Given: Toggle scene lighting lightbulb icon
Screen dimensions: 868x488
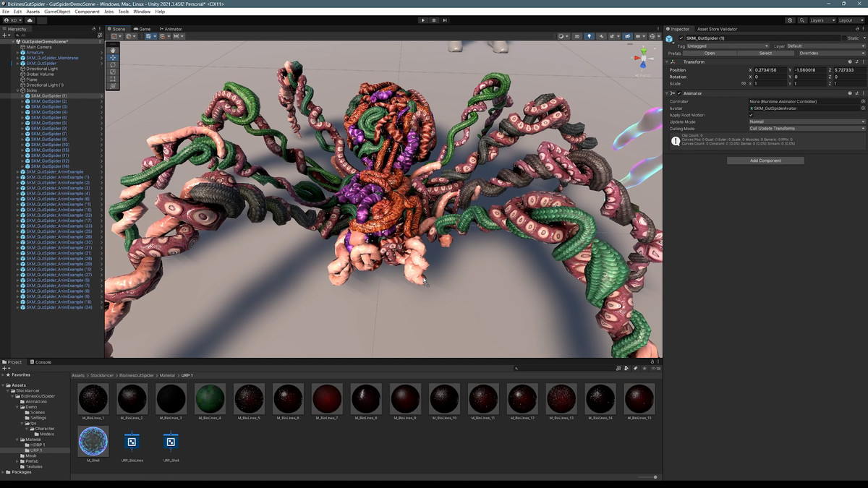Looking at the screenshot, I should [x=589, y=36].
